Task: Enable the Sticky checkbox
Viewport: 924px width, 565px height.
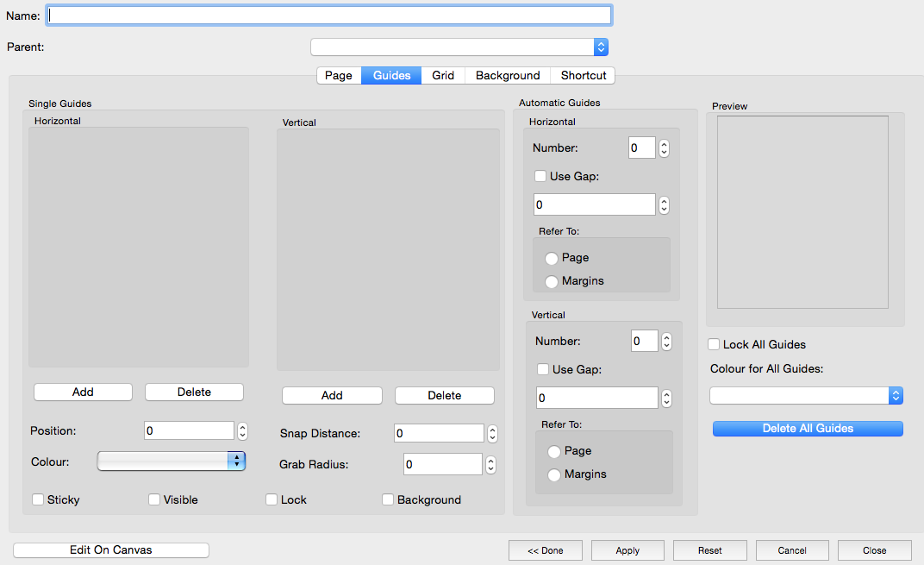Action: tap(38, 499)
